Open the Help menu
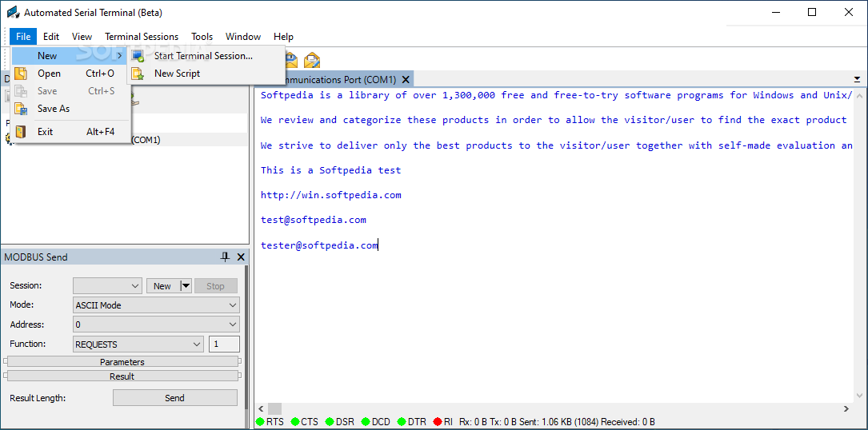Viewport: 868px width, 430px height. point(283,37)
